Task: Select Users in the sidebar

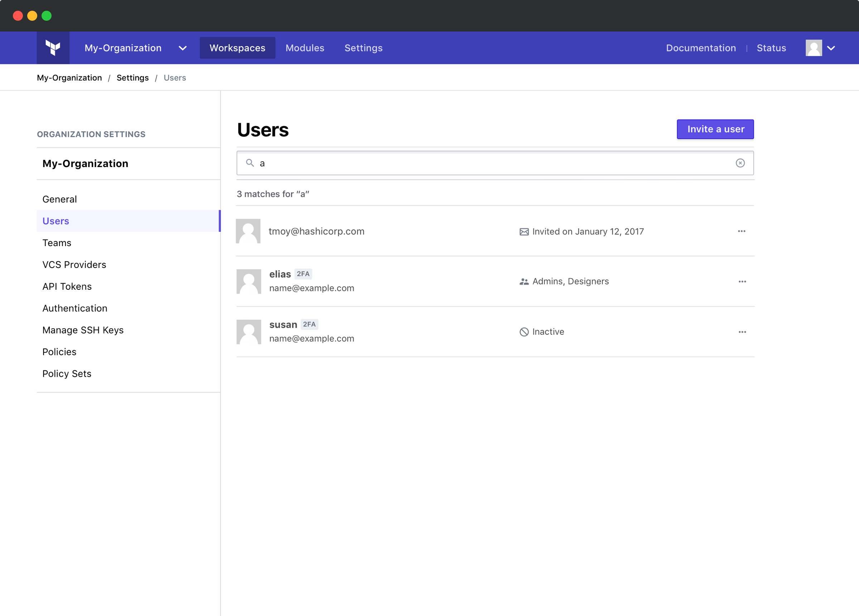Action: tap(128, 221)
